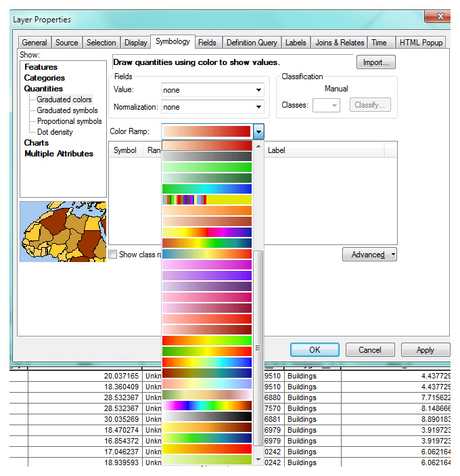Toggle the Show class ranges checkbox
This screenshot has width=460, height=476.
[113, 255]
